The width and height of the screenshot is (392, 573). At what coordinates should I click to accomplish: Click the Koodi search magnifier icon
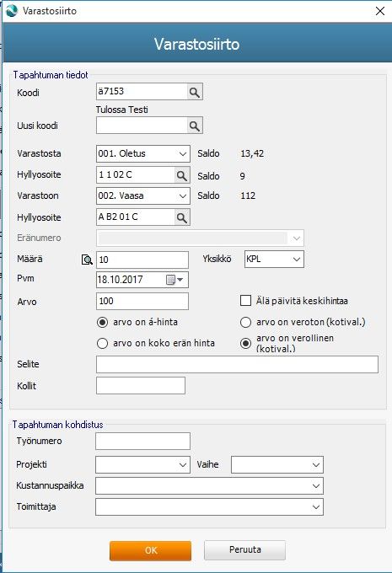click(195, 92)
